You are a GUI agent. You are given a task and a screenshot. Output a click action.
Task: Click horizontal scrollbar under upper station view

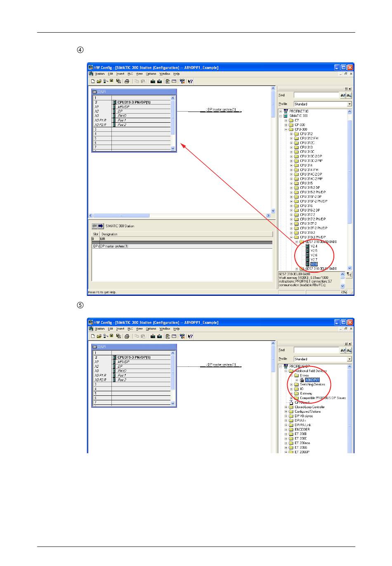[x=180, y=216]
